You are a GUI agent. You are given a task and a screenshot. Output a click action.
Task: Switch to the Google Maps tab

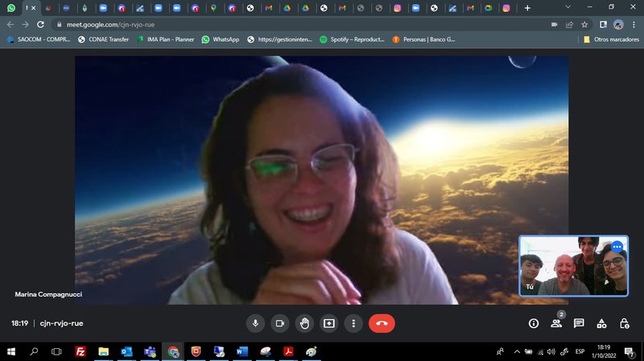click(213, 8)
